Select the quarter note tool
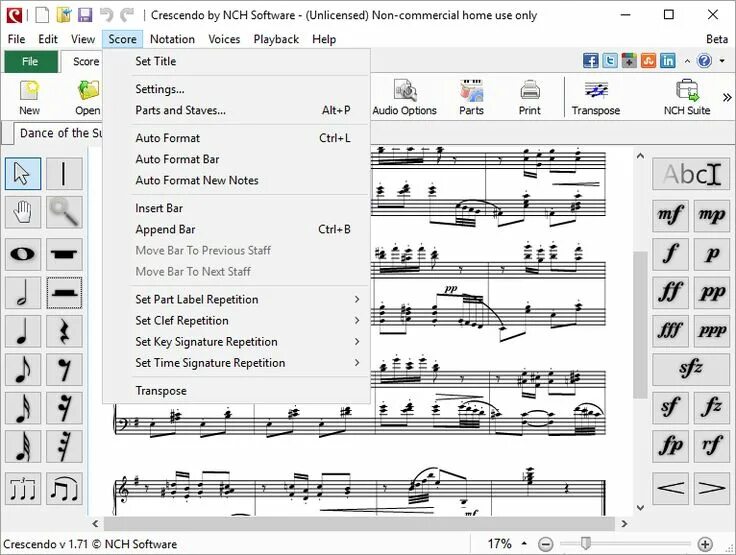This screenshot has height=555, width=736. (23, 331)
